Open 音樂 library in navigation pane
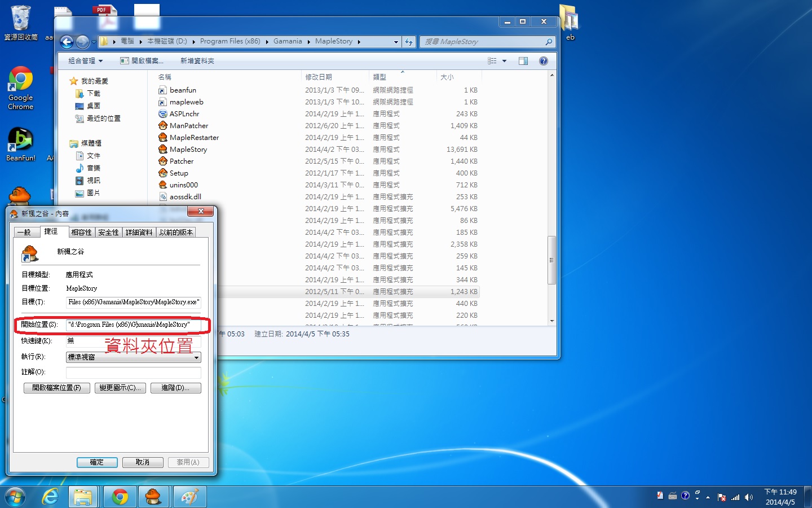The image size is (812, 508). (93, 168)
